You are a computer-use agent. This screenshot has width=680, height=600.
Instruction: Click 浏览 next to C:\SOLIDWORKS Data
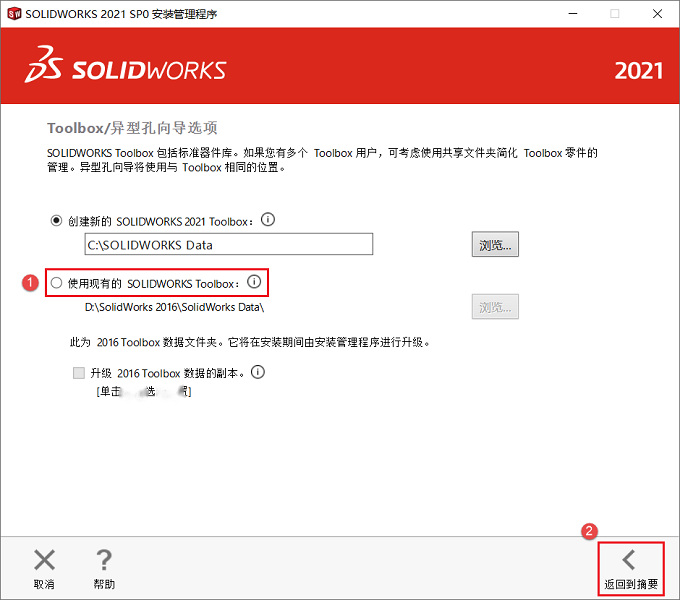pyautogui.click(x=495, y=245)
